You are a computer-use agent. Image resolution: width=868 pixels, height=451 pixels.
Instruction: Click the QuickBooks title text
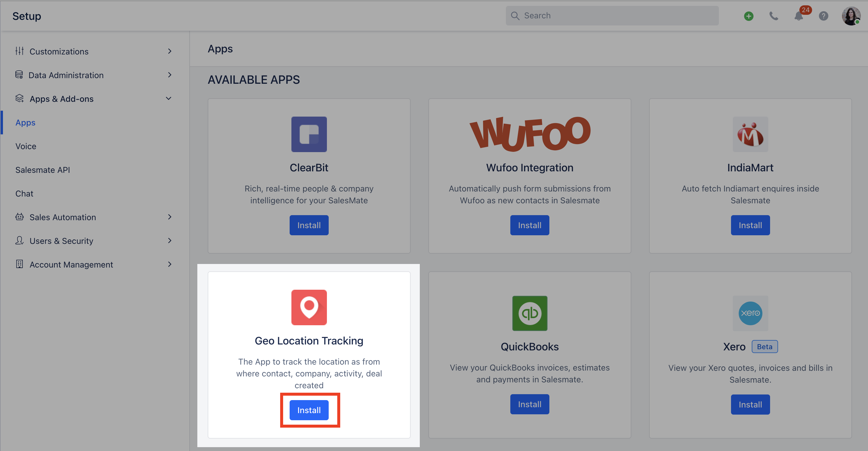coord(529,347)
